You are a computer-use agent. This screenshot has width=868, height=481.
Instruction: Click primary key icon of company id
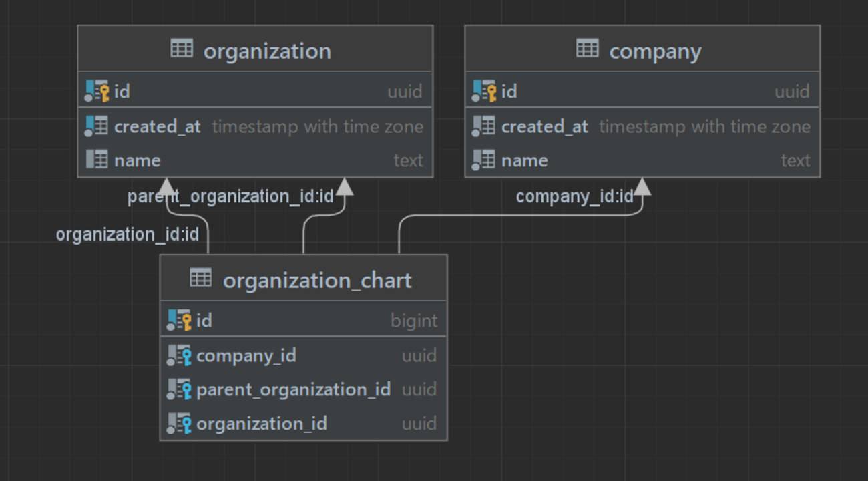click(x=484, y=91)
